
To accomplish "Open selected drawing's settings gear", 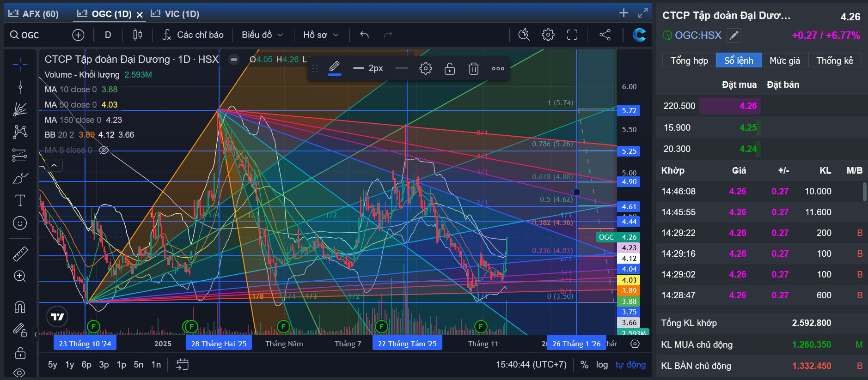I will pos(426,69).
